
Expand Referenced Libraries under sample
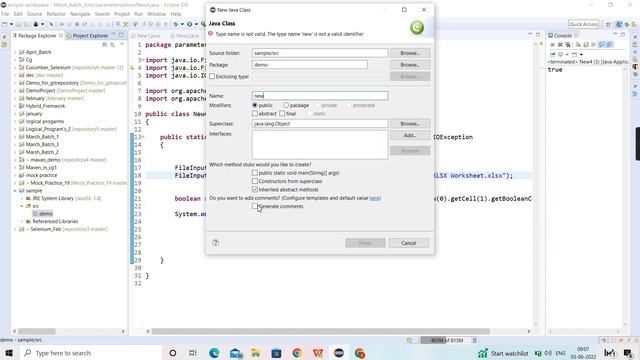pyautogui.click(x=22, y=222)
